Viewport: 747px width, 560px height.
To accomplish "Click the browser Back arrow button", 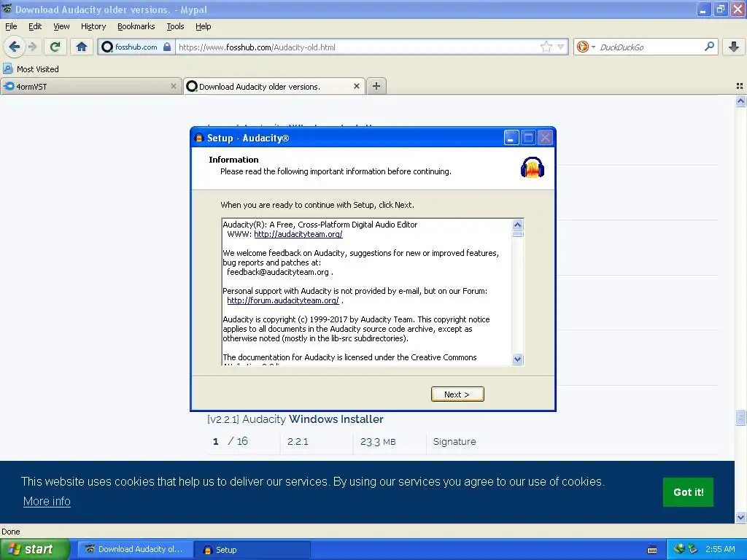I will [x=15, y=47].
